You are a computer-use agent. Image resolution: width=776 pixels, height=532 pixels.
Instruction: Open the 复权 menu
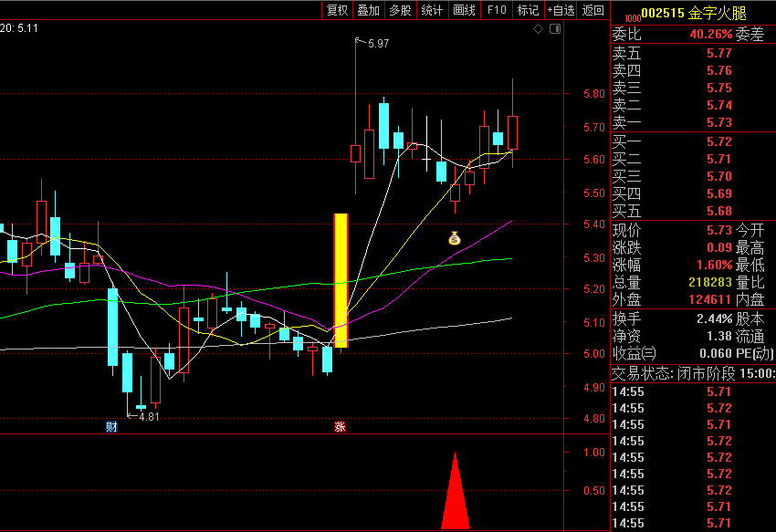pos(338,10)
